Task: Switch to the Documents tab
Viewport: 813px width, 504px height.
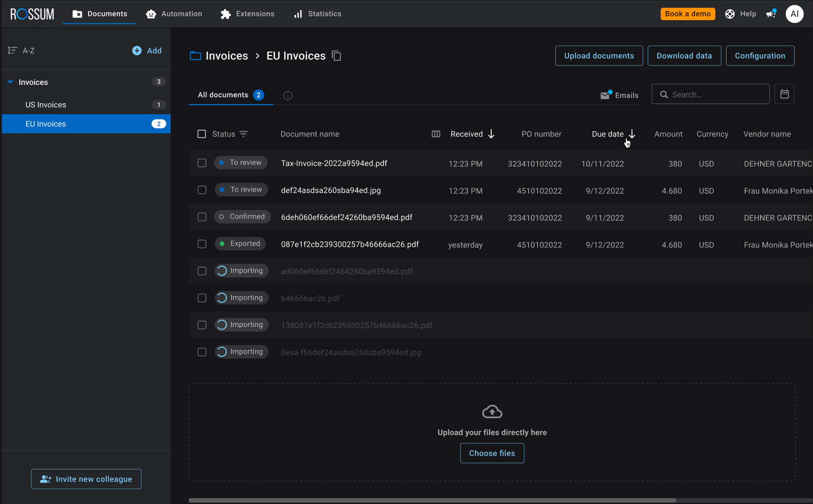Action: pos(99,14)
